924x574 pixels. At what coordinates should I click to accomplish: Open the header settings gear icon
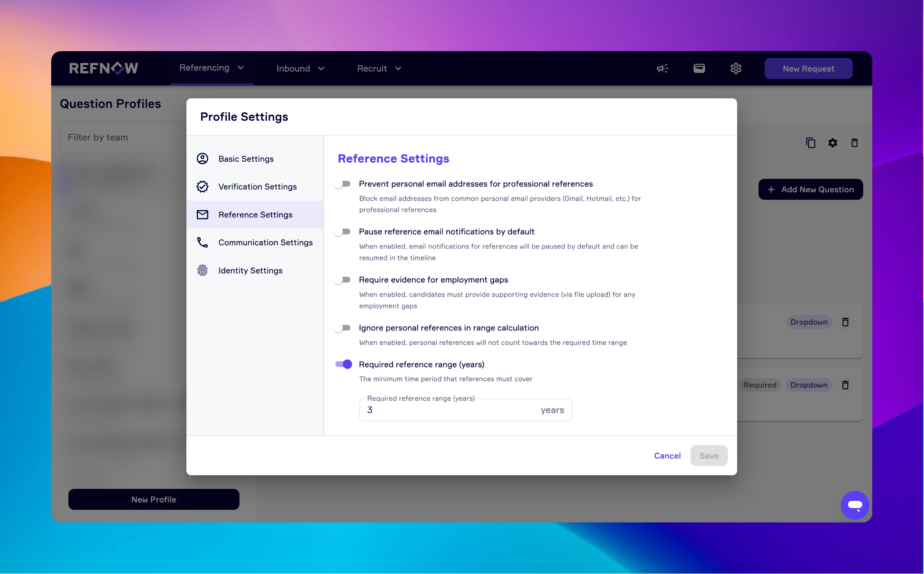pyautogui.click(x=736, y=68)
